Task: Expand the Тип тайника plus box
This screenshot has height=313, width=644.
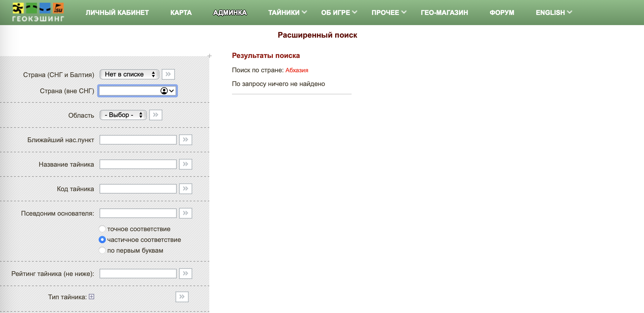Action: 91,297
